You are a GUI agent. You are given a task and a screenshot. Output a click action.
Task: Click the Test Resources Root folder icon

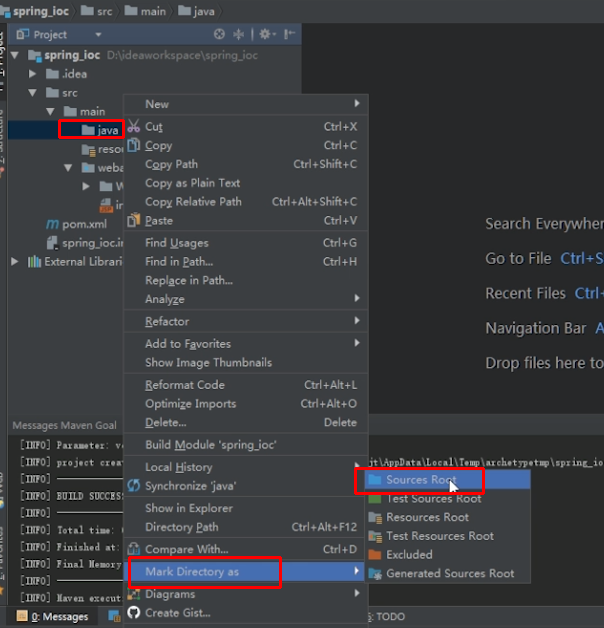point(375,536)
